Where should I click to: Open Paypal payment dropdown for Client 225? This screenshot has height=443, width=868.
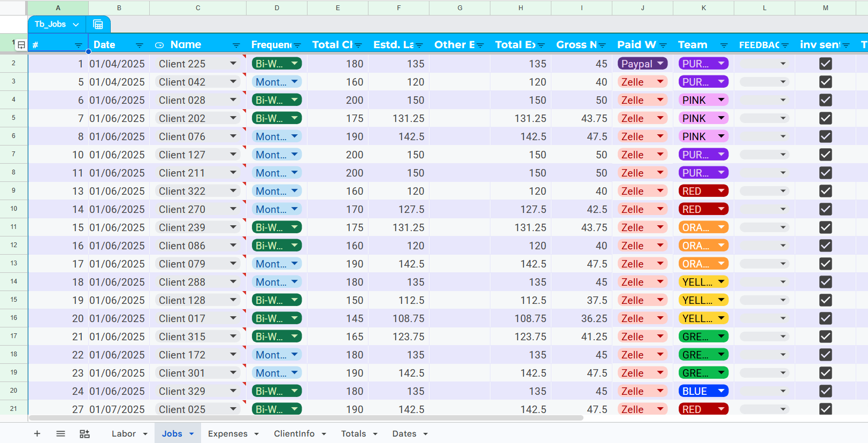pos(660,64)
